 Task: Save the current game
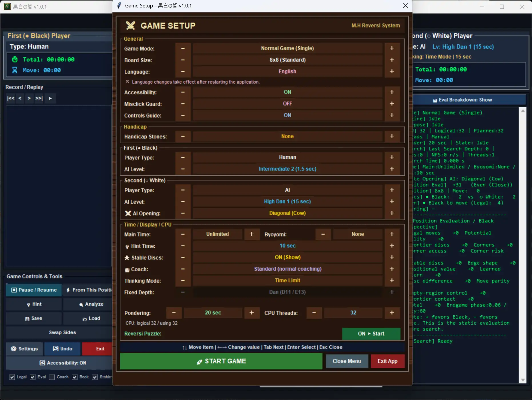34,318
